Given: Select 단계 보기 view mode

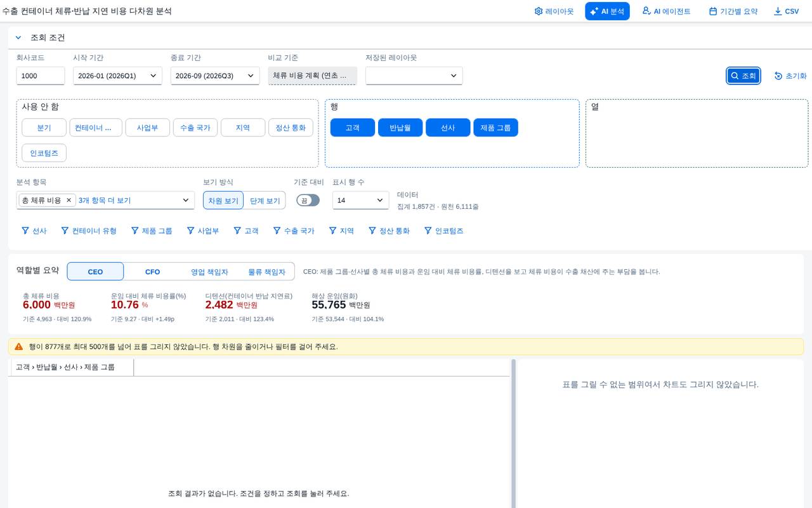Looking at the screenshot, I should [265, 201].
